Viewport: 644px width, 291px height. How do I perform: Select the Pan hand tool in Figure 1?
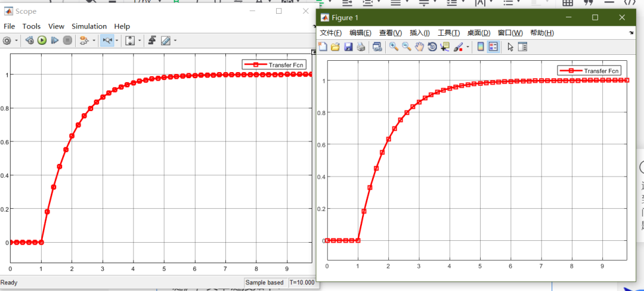coord(419,47)
